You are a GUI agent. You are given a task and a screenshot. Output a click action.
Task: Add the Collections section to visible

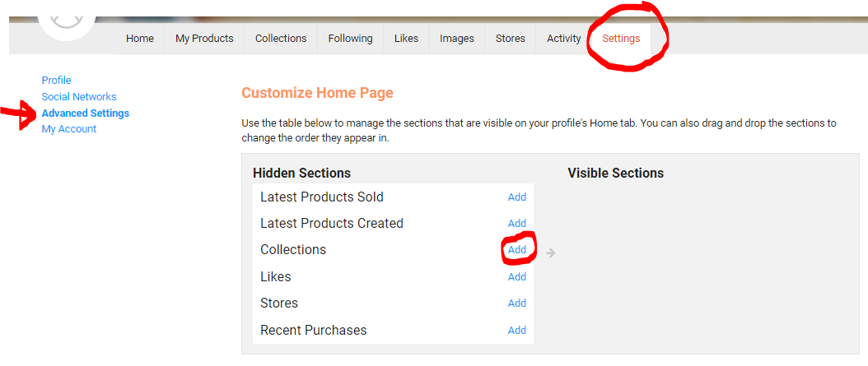tap(517, 250)
